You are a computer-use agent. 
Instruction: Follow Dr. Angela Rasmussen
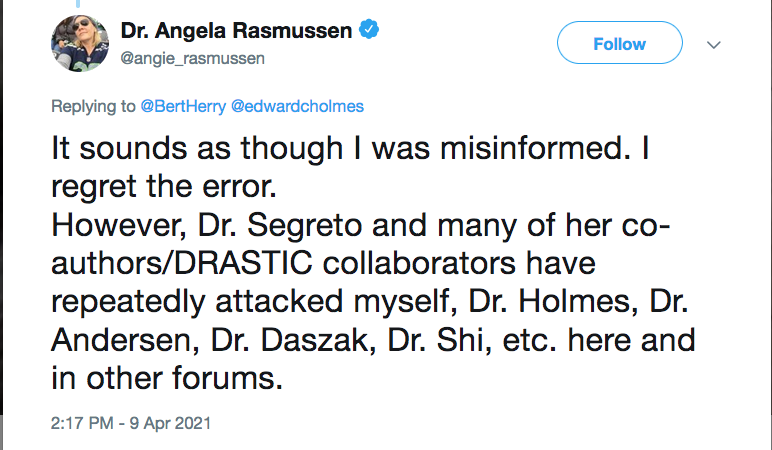pos(619,44)
